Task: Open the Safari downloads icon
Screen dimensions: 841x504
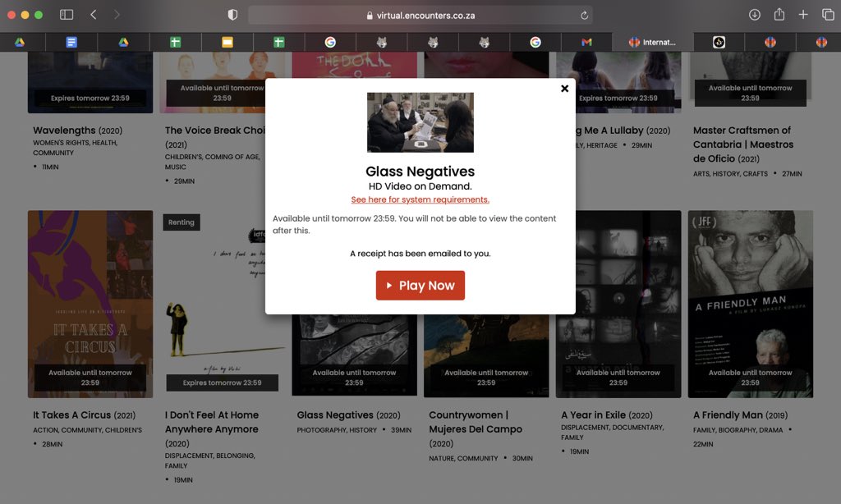Action: (755, 15)
